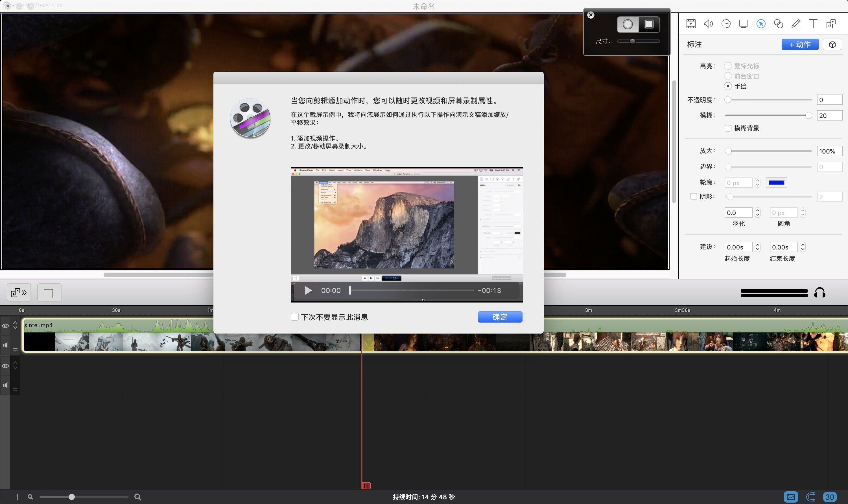Click the headphones audio monitor icon
This screenshot has width=848, height=504.
[x=820, y=292]
